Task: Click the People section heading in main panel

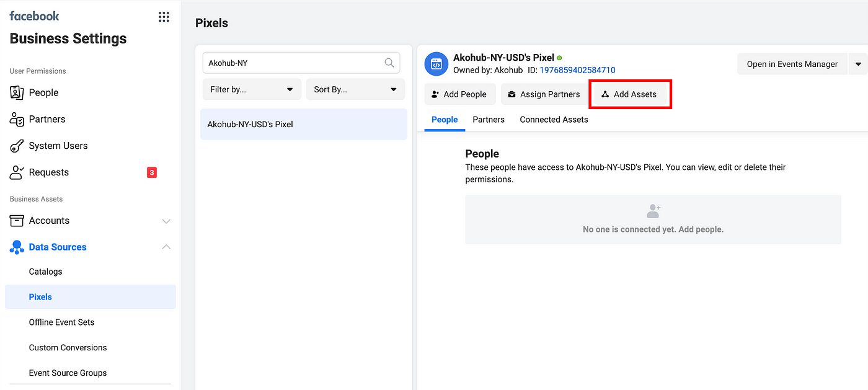Action: (482, 154)
